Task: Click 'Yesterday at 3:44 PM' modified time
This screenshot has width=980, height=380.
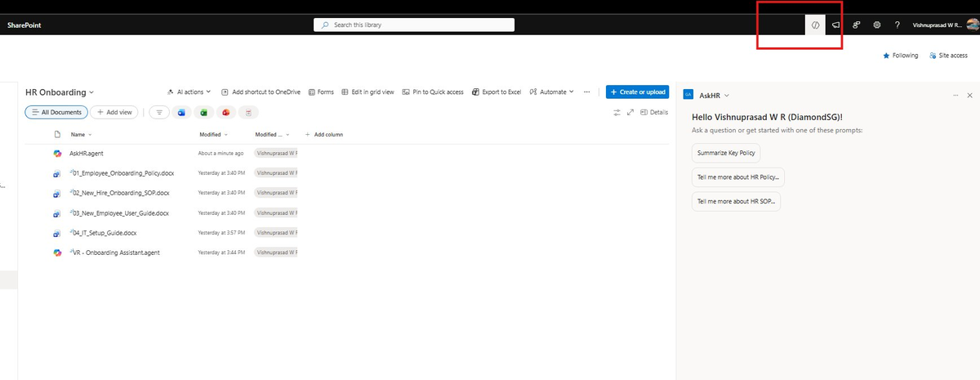Action: click(x=222, y=253)
